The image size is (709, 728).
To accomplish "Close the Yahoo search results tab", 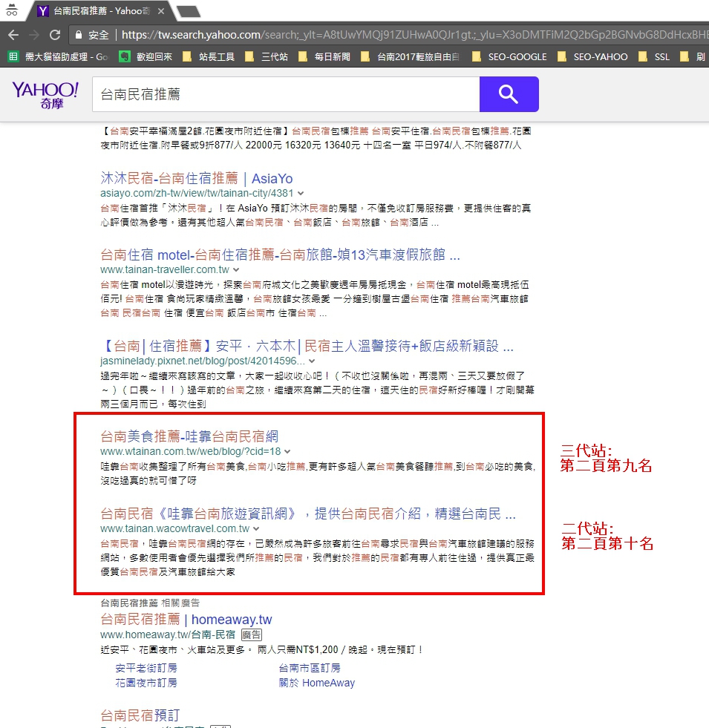I will click(161, 10).
